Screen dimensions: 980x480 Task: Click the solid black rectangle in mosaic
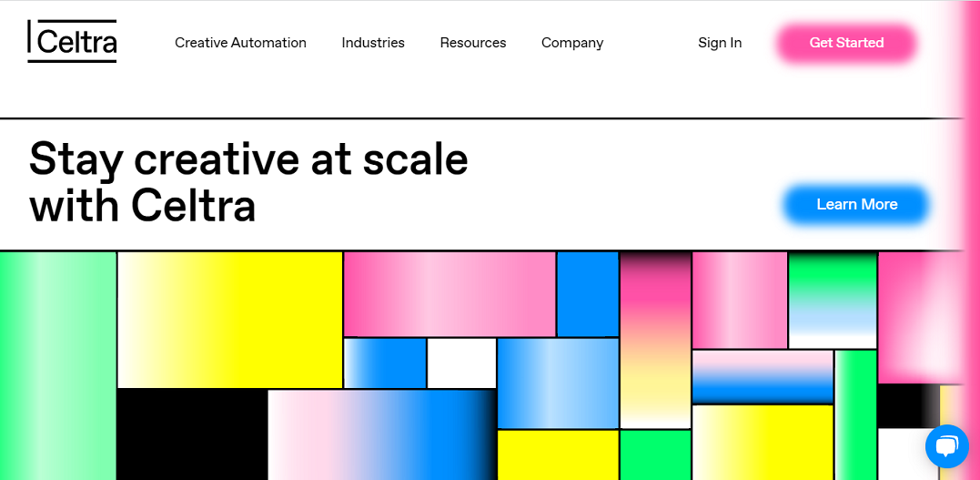click(192, 435)
